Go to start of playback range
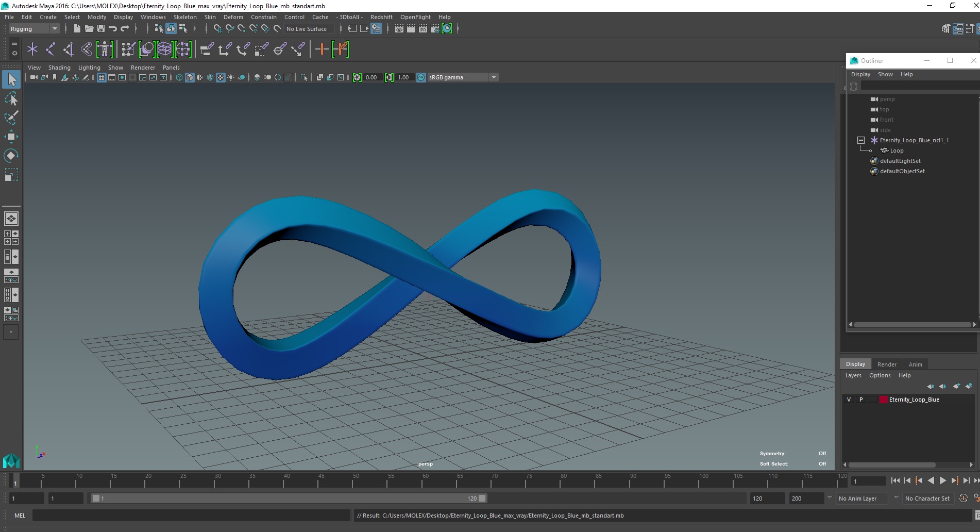The height and width of the screenshot is (532, 980). pos(895,480)
